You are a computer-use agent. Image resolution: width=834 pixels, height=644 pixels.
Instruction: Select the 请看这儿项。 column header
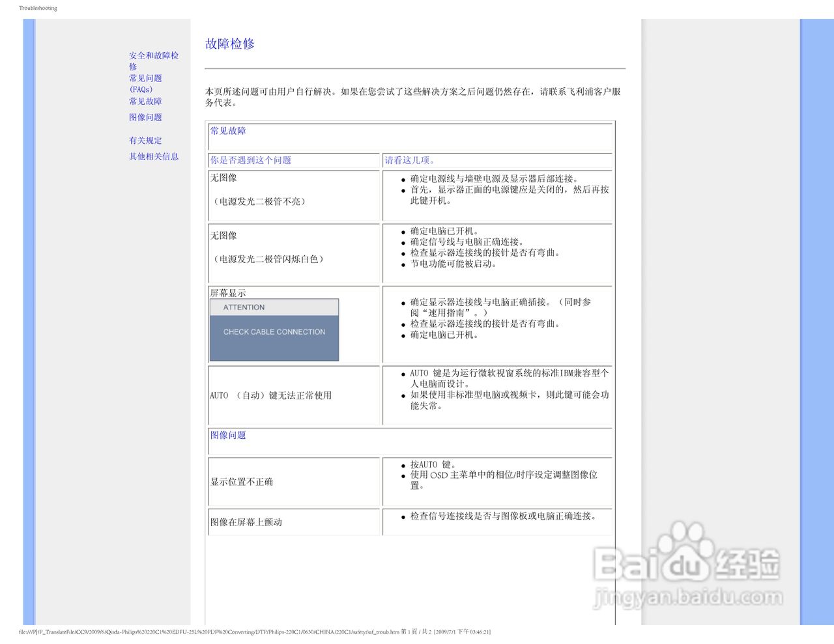click(x=410, y=160)
